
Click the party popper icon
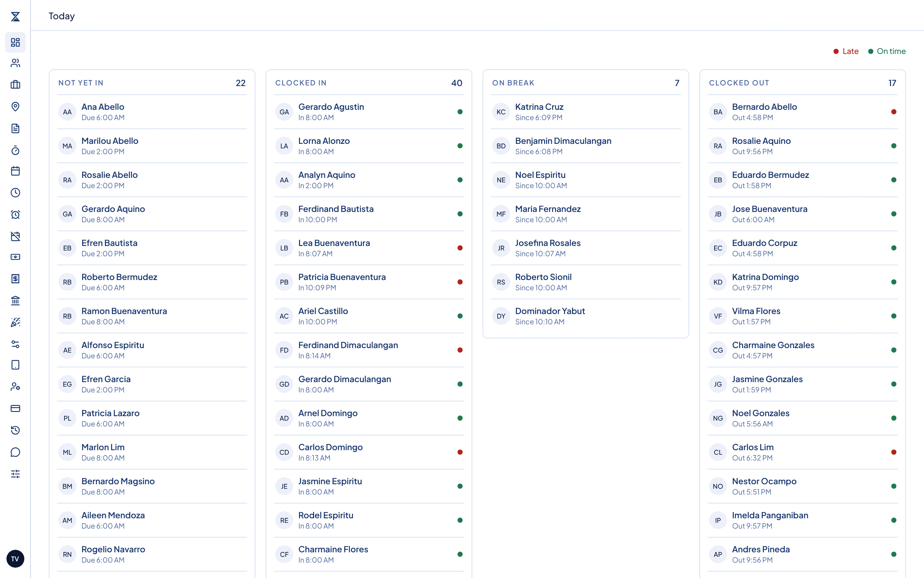15,322
